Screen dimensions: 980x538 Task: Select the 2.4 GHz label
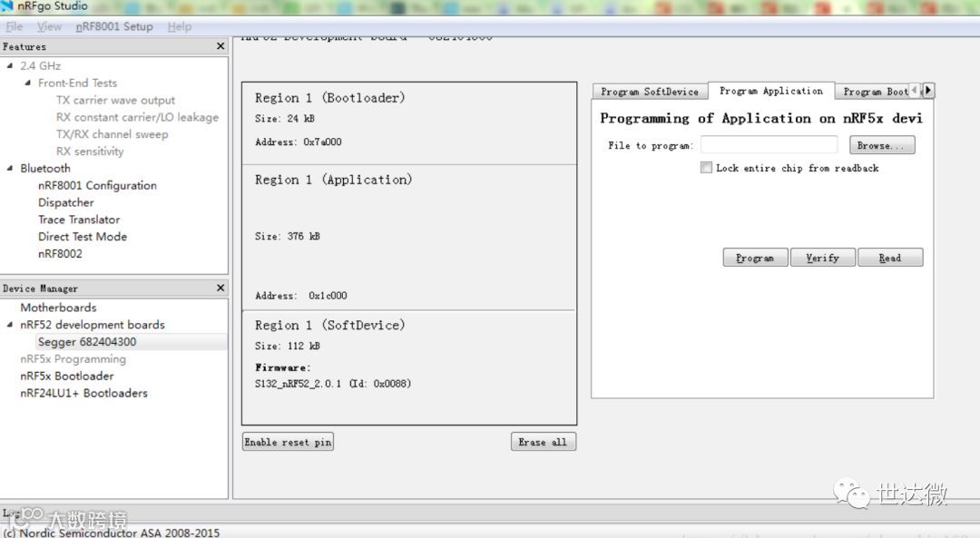tap(41, 65)
